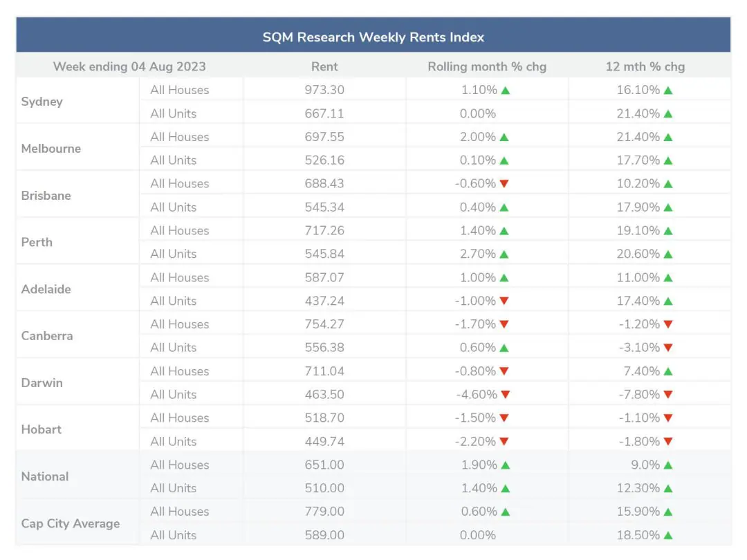The height and width of the screenshot is (560, 747).
Task: Click green up arrow beside Sydney houses 1.10%
Action: tap(506, 91)
